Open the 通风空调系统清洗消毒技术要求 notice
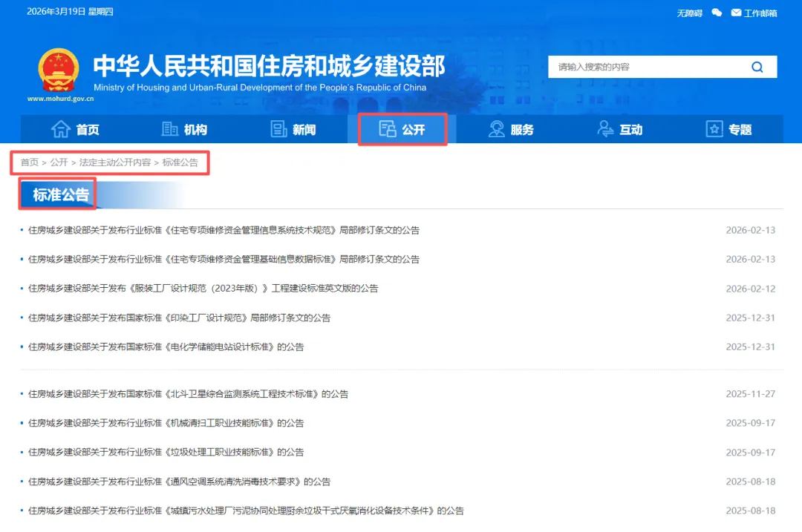 pos(179,482)
